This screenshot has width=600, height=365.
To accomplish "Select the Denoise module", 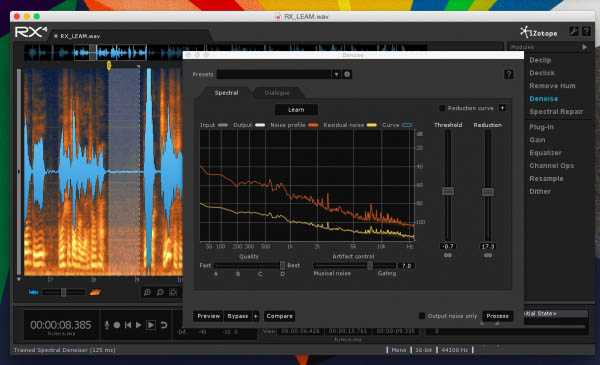I will (543, 99).
